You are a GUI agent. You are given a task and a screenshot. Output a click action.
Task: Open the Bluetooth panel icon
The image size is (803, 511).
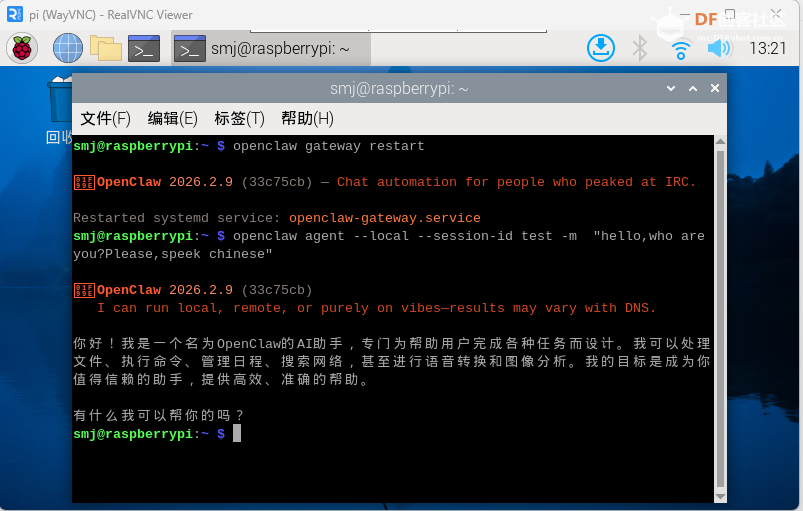[640, 49]
